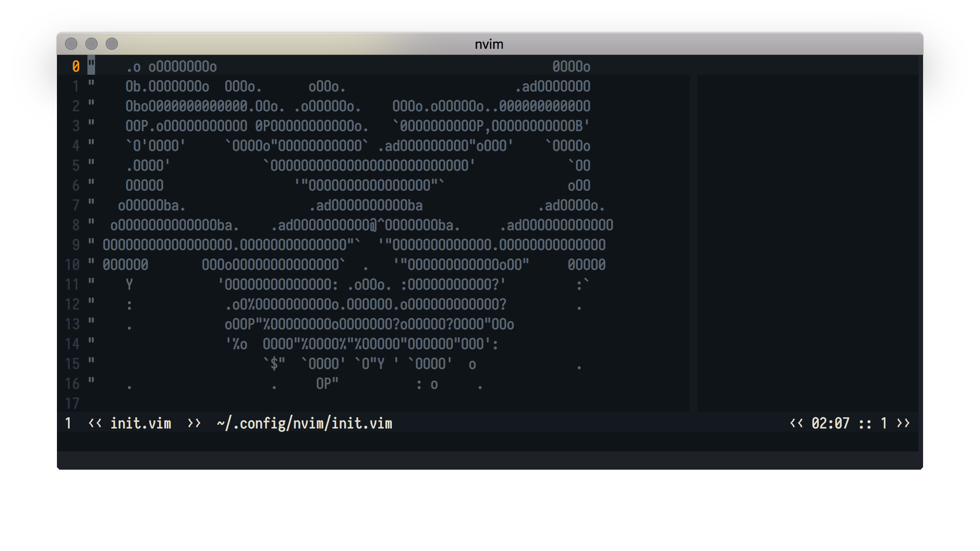Click the `$" text on line 15

(274, 364)
